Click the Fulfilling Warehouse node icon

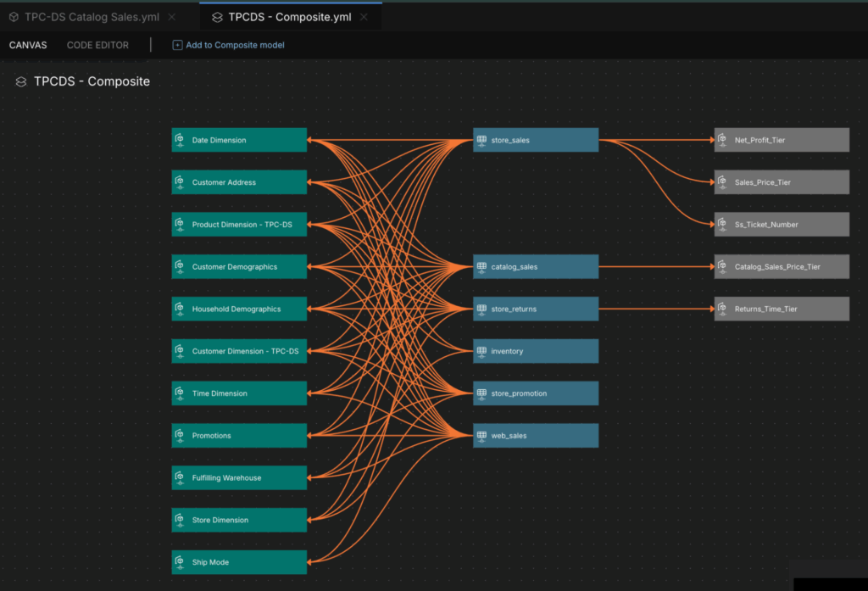pyautogui.click(x=180, y=477)
